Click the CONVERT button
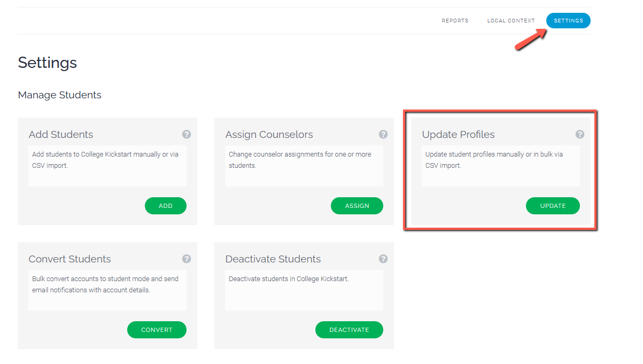This screenshot has width=643, height=364. 157,330
